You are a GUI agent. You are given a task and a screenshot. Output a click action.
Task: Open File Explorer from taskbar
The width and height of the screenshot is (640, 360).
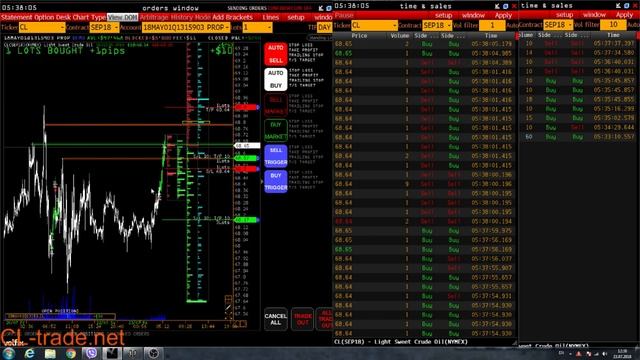point(50,353)
